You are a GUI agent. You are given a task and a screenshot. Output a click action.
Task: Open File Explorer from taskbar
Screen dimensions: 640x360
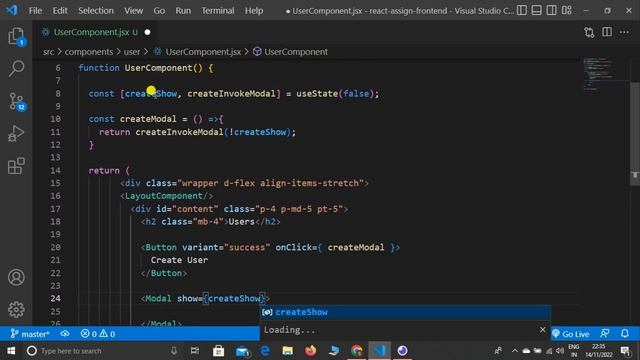pyautogui.click(x=288, y=351)
